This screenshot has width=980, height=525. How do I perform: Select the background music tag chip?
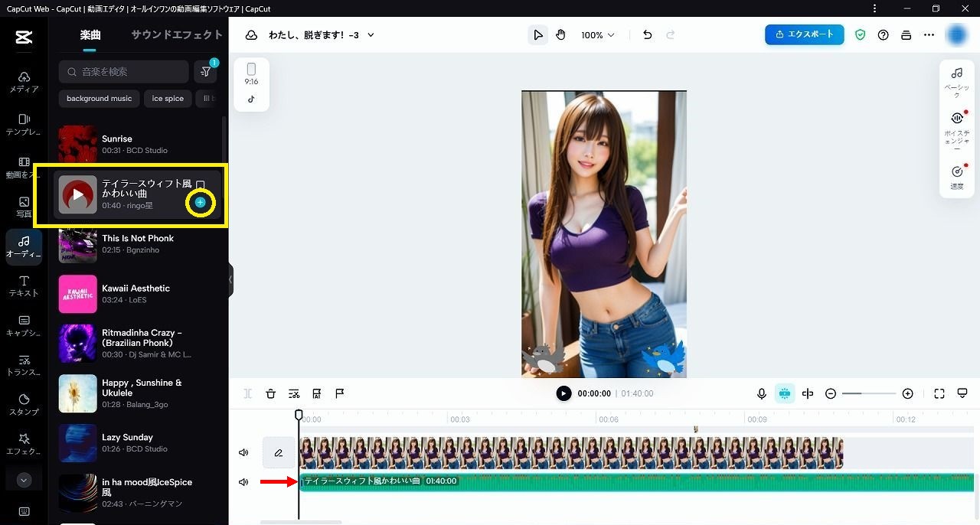(x=99, y=99)
